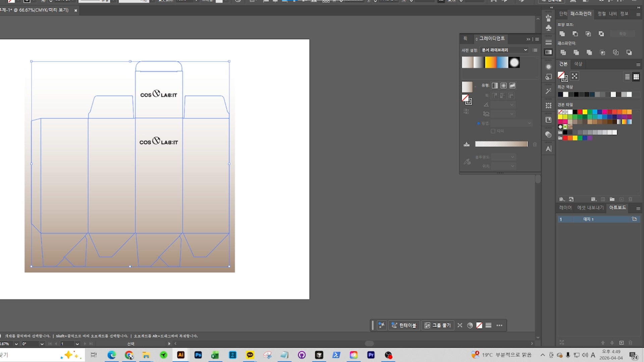Open Photoshop from the Windows taskbar
Screen dimensions: 644x362
click(x=198, y=355)
